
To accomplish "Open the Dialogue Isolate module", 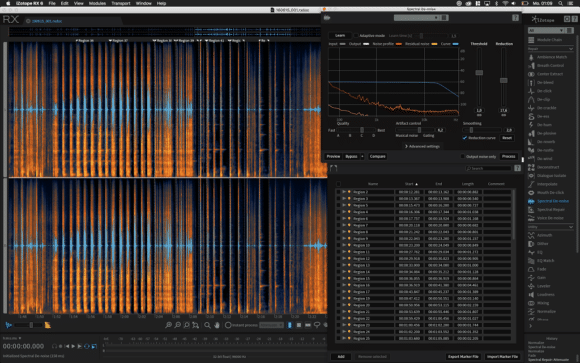I will tap(547, 176).
